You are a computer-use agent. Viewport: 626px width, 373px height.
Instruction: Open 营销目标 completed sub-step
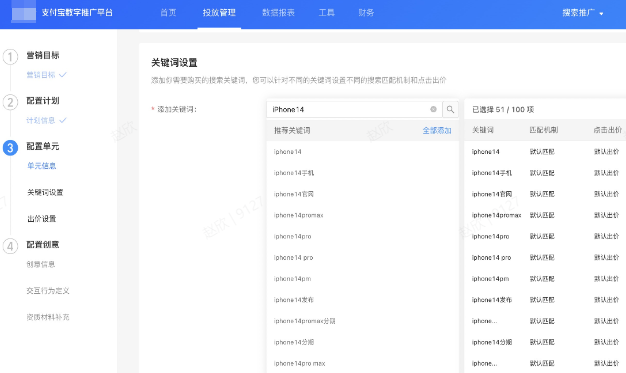(46, 75)
